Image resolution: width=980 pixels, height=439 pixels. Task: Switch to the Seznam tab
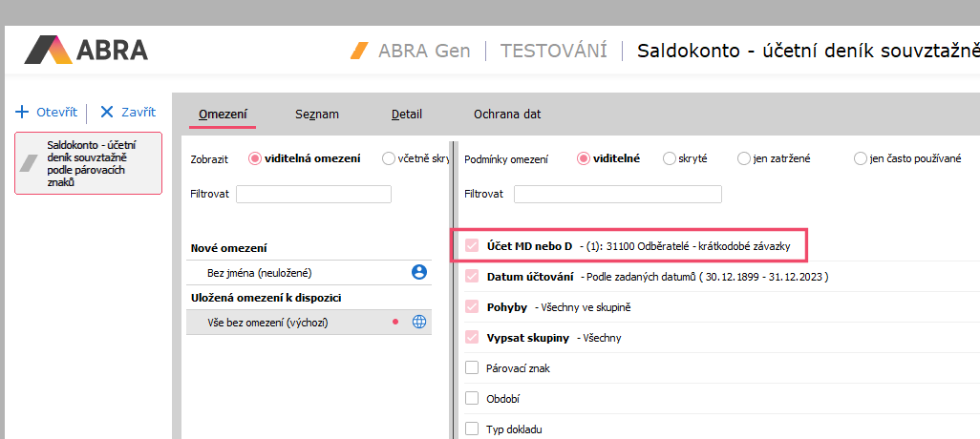(x=316, y=115)
